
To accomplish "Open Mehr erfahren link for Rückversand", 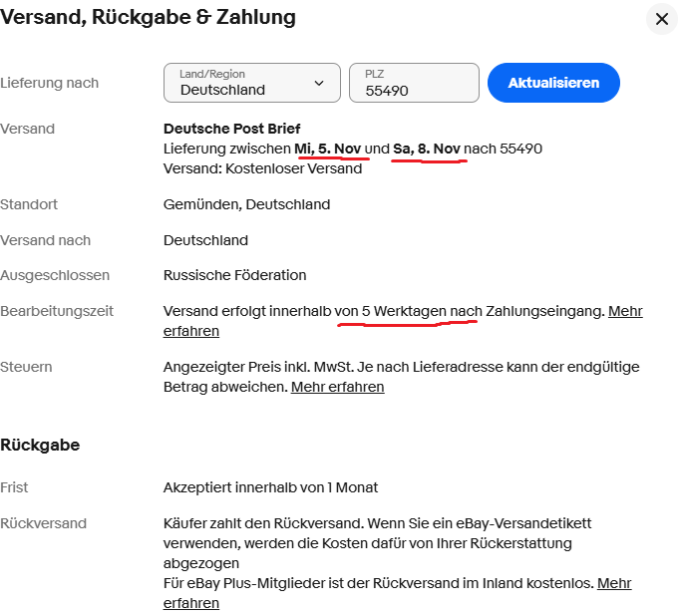I will click(614, 583).
